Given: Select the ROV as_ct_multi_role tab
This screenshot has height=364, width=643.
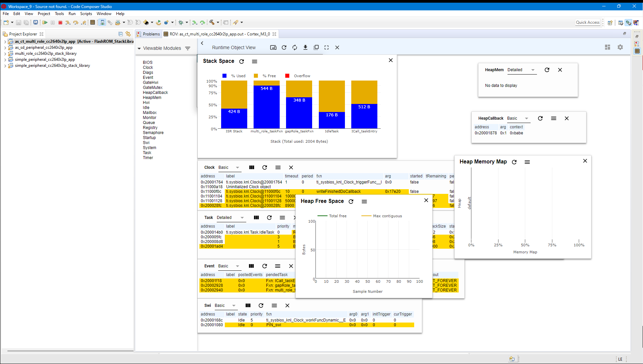Looking at the screenshot, I should 220,34.
